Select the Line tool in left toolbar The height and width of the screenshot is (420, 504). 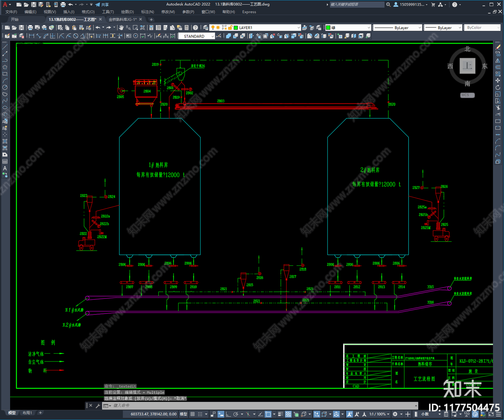(5, 47)
